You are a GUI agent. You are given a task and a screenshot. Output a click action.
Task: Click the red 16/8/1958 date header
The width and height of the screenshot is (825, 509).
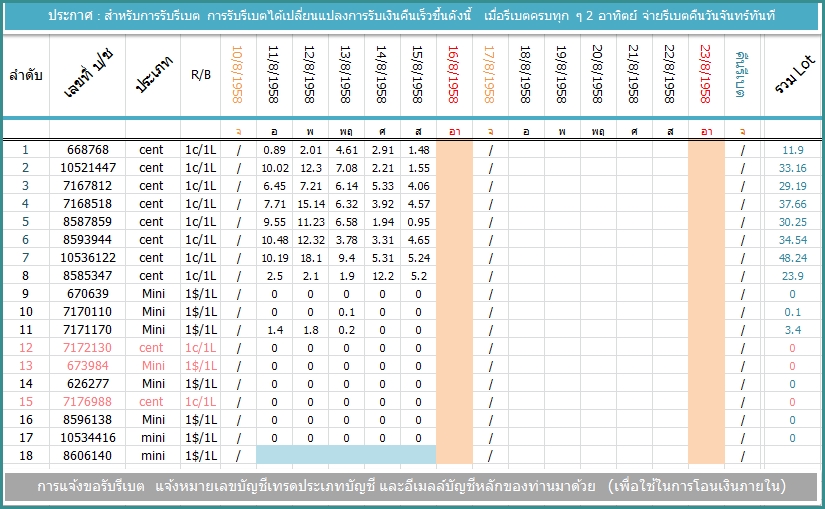[x=454, y=74]
